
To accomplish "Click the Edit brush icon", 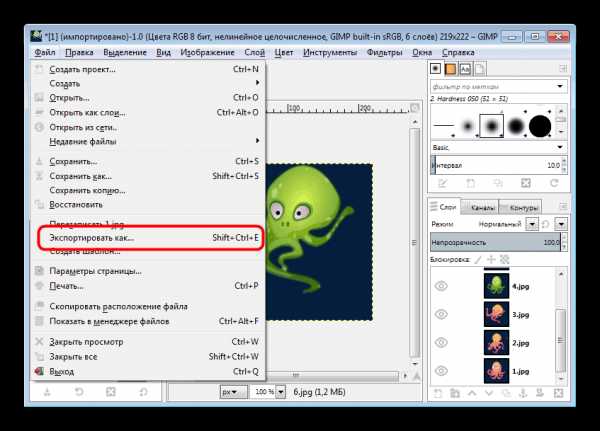I will coord(442,183).
